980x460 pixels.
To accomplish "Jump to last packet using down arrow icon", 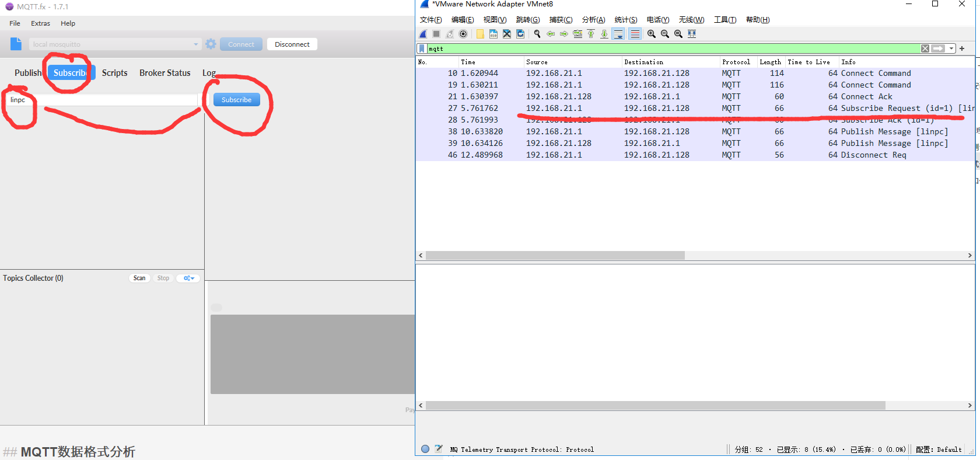I will (x=604, y=34).
